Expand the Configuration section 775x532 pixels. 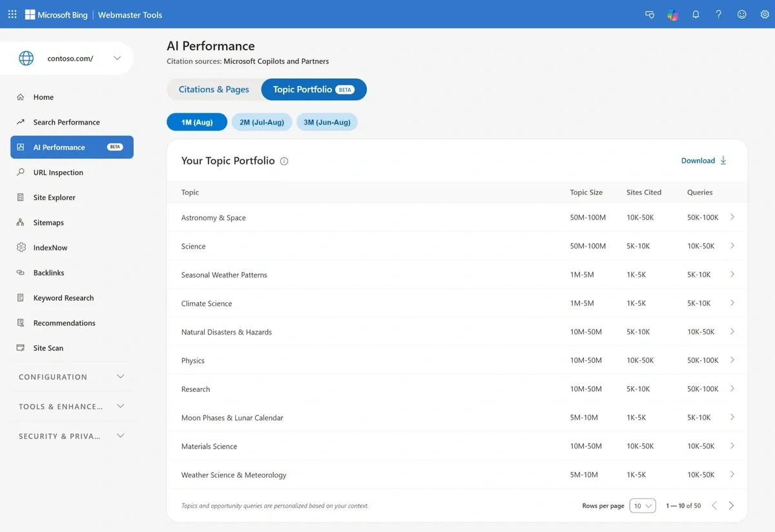pyautogui.click(x=72, y=376)
